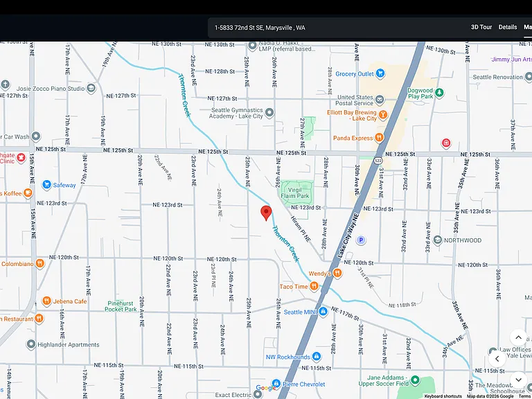Screen dimensions: 532x399
Task: Switch to the 3D Tour tab
Action: [481, 27]
